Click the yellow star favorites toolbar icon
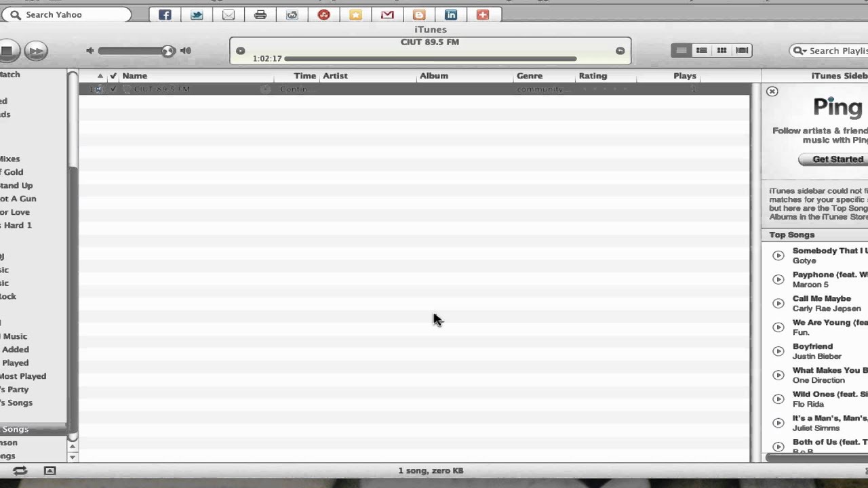The image size is (868, 488). coord(356,14)
